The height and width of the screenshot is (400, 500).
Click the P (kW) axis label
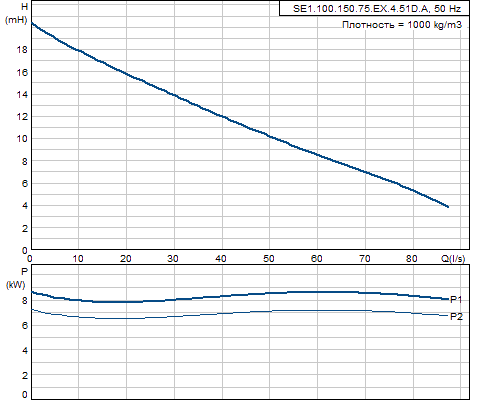click(16, 278)
